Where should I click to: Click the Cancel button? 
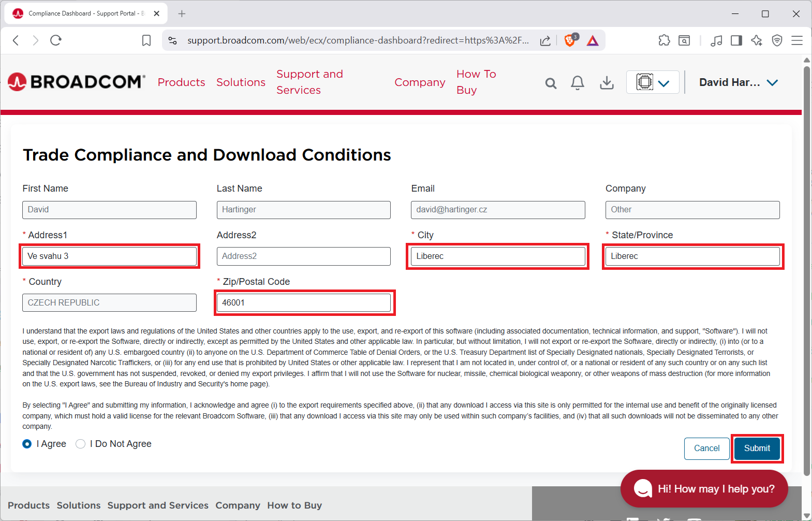[706, 448]
